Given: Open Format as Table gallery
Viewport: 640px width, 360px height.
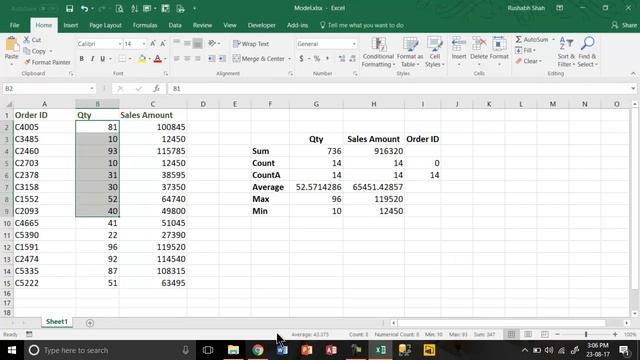Looking at the screenshot, I should click(x=410, y=52).
